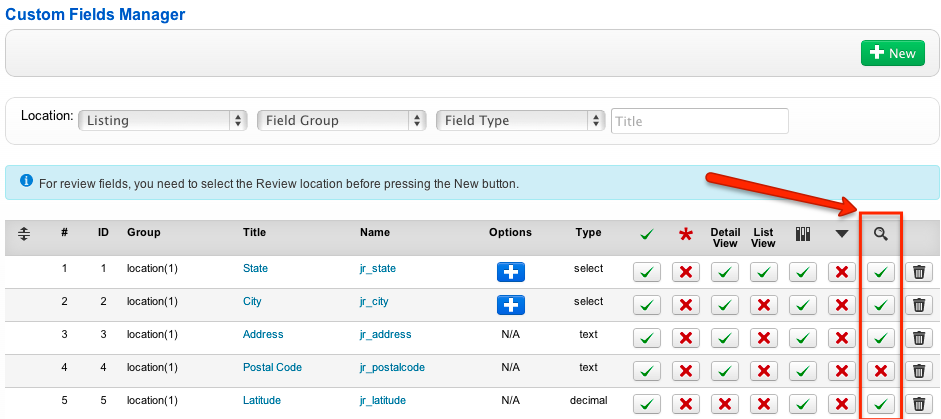Toggle search setting for Postal Code row
Screen dimensions: 941x419
[880, 371]
